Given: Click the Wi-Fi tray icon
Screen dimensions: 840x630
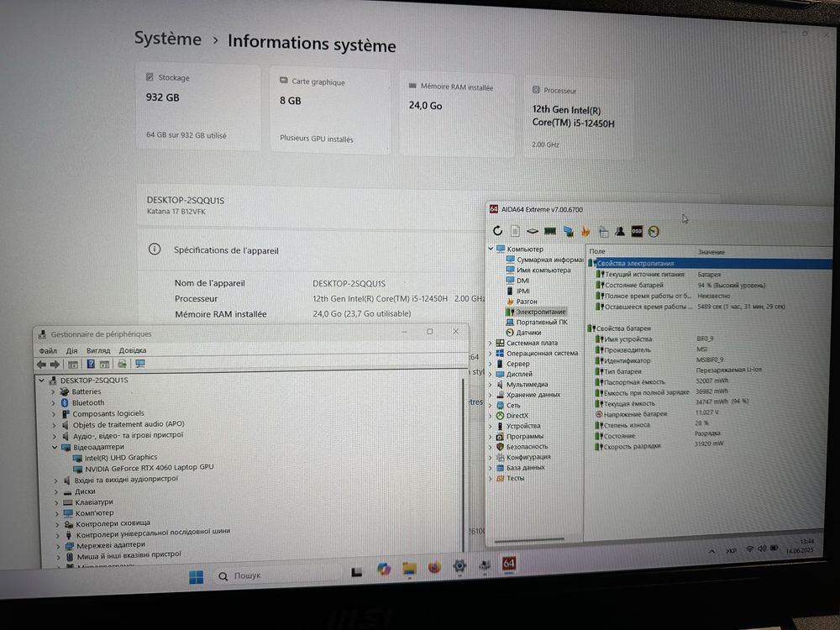Looking at the screenshot, I should [x=750, y=549].
